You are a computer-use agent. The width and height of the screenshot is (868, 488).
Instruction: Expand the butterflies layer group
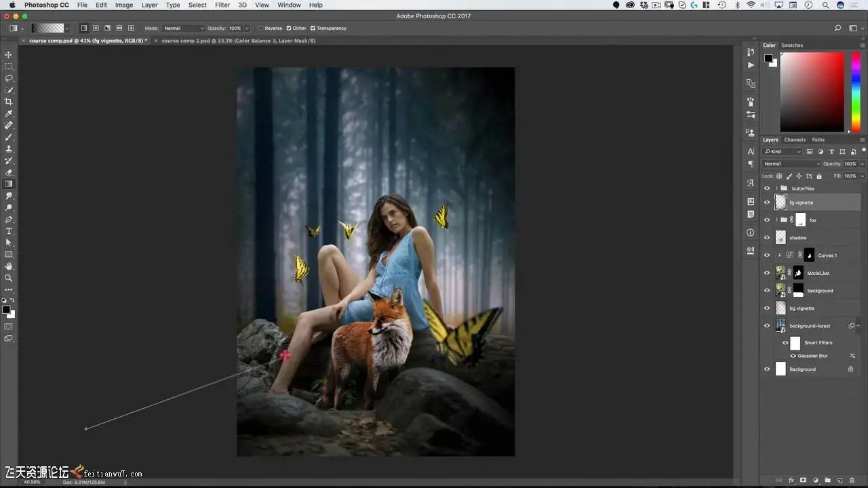click(776, 188)
